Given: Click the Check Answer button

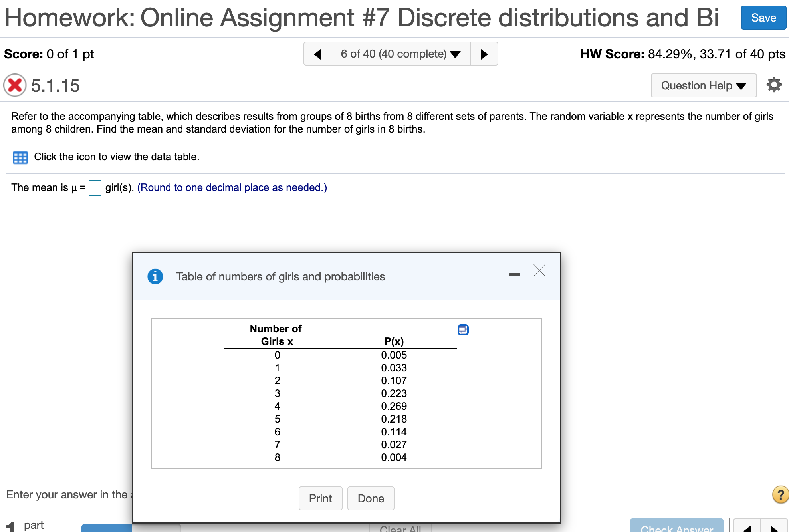Looking at the screenshot, I should [677, 526].
